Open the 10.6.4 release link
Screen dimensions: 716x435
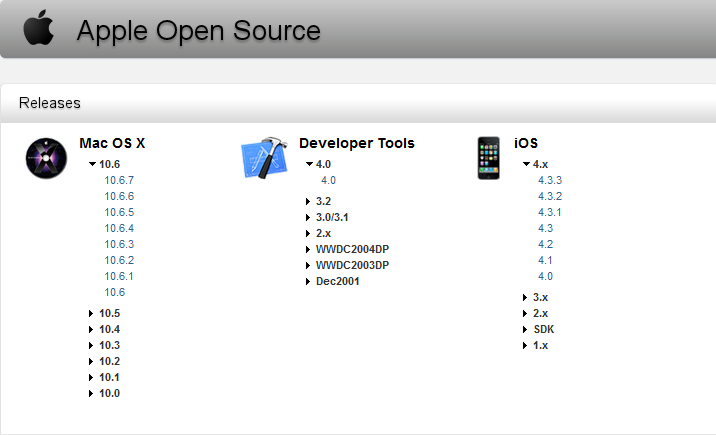(119, 228)
